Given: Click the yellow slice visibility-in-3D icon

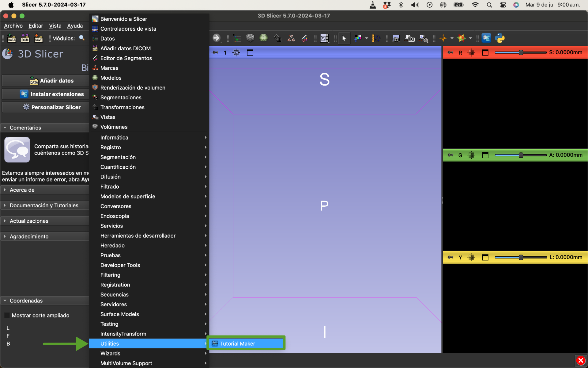Looking at the screenshot, I should coord(471,257).
